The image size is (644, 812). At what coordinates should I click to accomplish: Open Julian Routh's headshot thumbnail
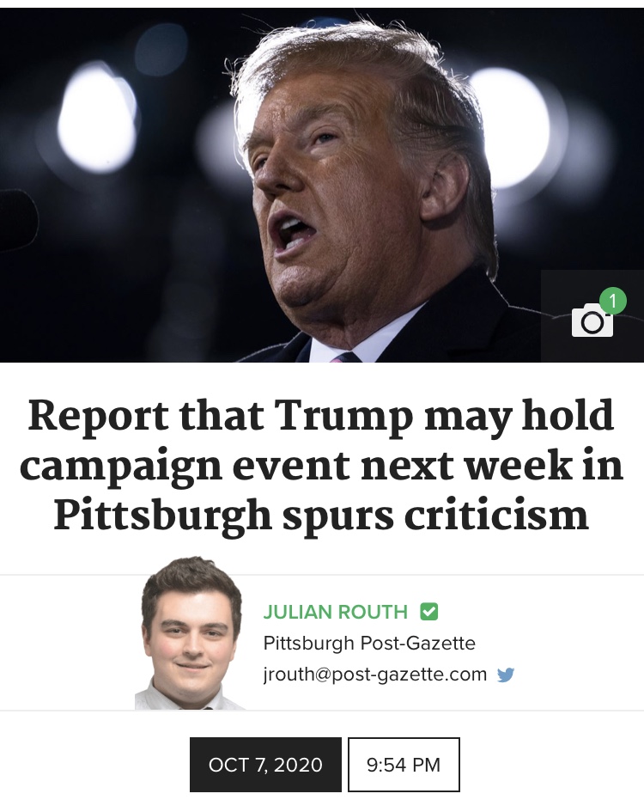(191, 632)
